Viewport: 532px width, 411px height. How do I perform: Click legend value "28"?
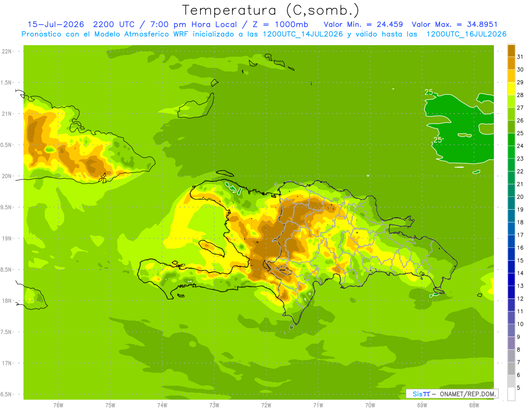click(x=520, y=95)
